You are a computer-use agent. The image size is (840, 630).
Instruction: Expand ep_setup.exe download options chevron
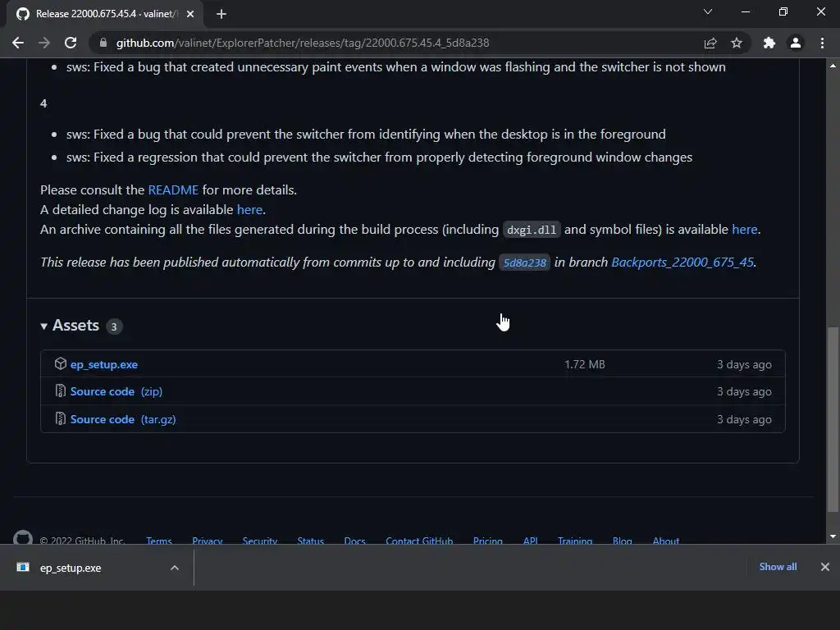pyautogui.click(x=175, y=568)
